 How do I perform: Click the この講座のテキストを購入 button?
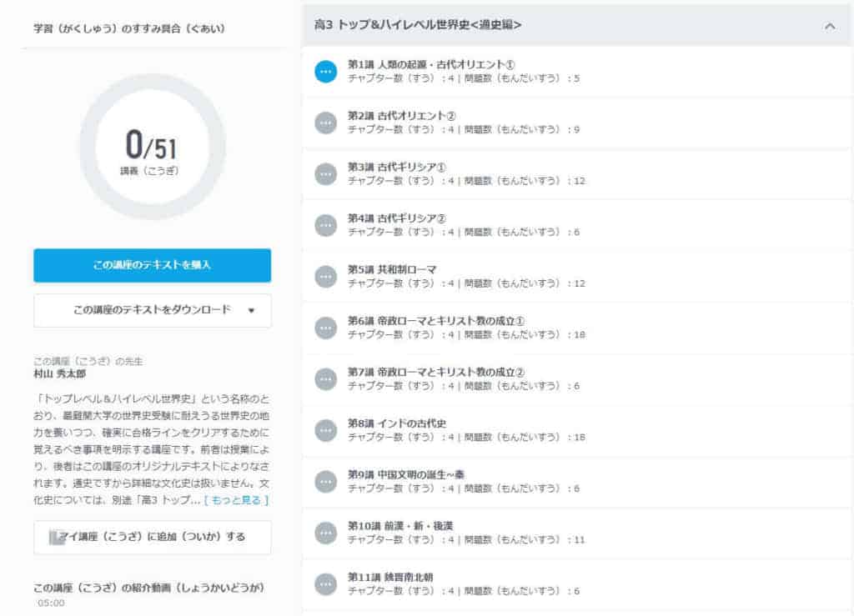pos(151,265)
